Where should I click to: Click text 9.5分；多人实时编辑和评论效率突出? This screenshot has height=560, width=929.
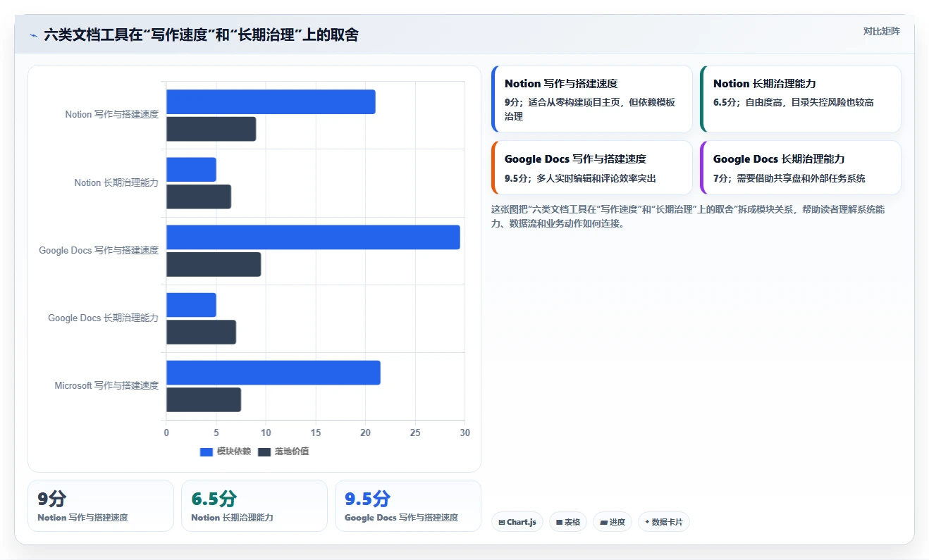pyautogui.click(x=580, y=178)
